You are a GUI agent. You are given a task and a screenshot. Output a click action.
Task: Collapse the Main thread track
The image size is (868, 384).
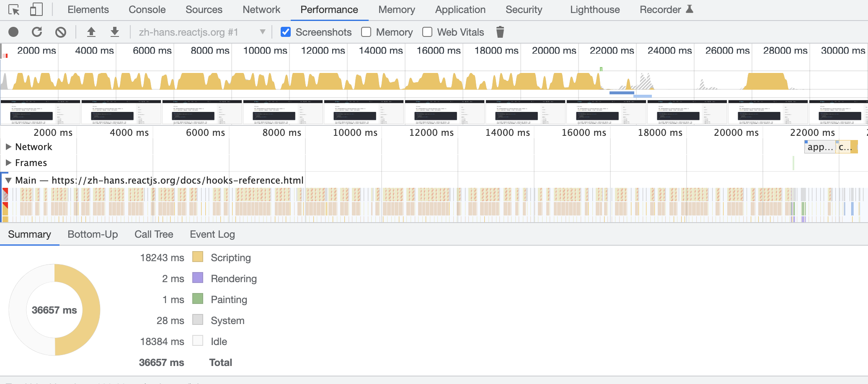[8, 180]
